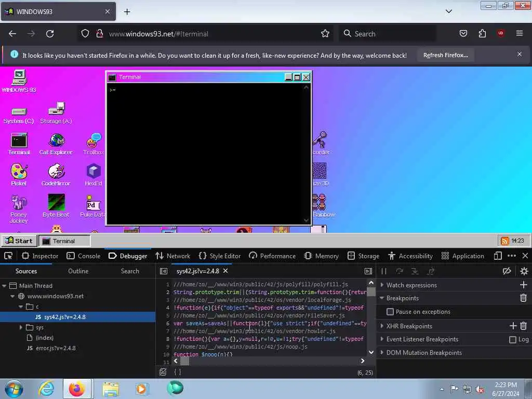532x399 pixels.
Task: Add XHR breakpoint with plus icon
Action: (x=513, y=326)
